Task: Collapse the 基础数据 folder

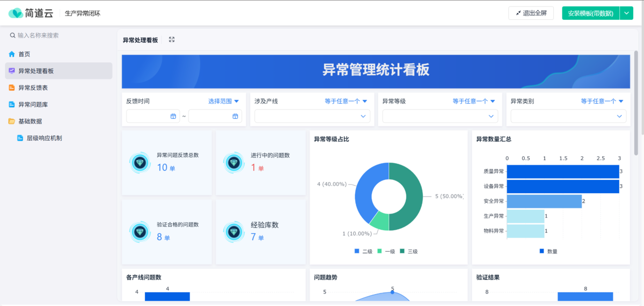Action: click(58, 121)
